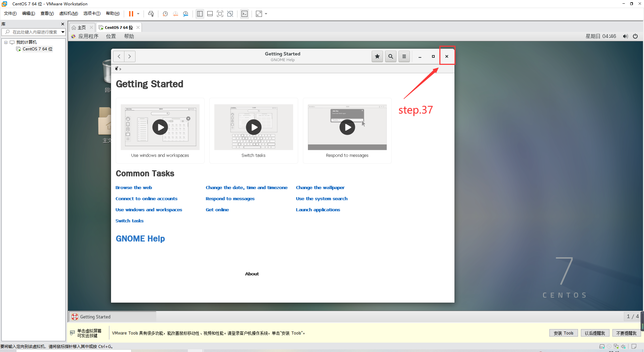This screenshot has width=644, height=352.
Task: Click the 以后提醒我 button
Action: 595,333
